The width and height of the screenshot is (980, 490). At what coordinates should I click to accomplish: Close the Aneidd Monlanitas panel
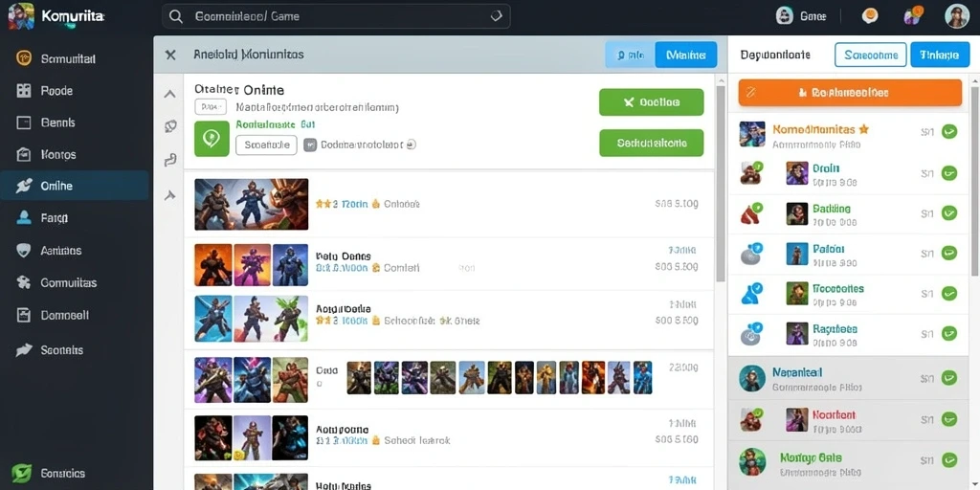pyautogui.click(x=170, y=55)
